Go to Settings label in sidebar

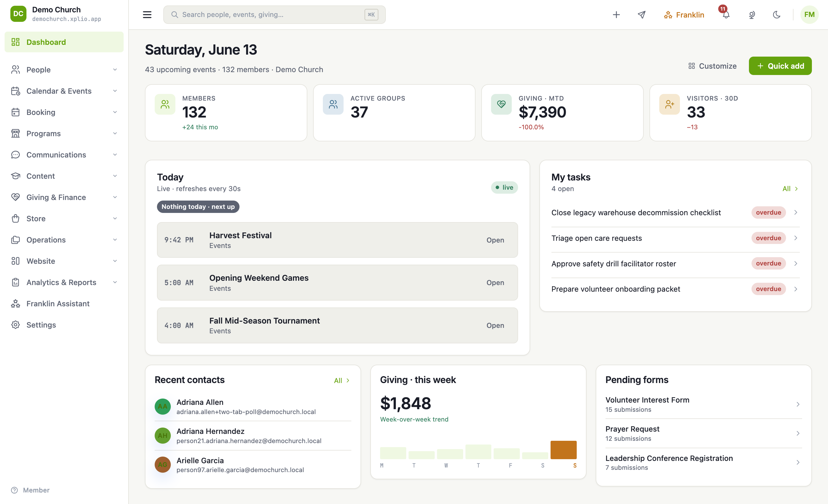[41, 325]
